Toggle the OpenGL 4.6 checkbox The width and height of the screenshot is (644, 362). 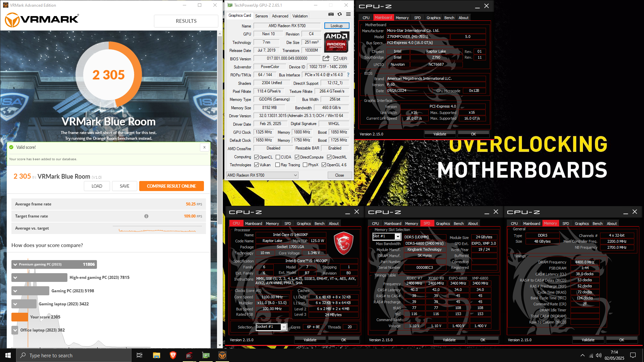324,165
